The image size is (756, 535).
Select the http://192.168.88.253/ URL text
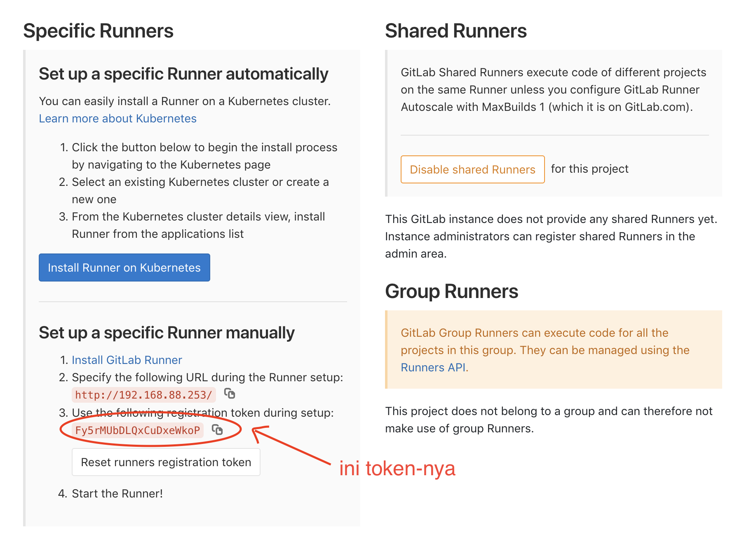(x=144, y=395)
